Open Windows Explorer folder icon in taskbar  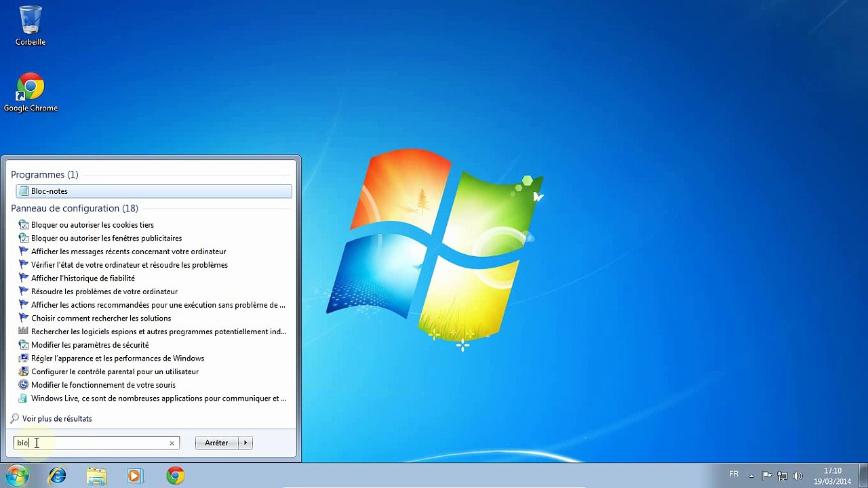click(x=96, y=476)
